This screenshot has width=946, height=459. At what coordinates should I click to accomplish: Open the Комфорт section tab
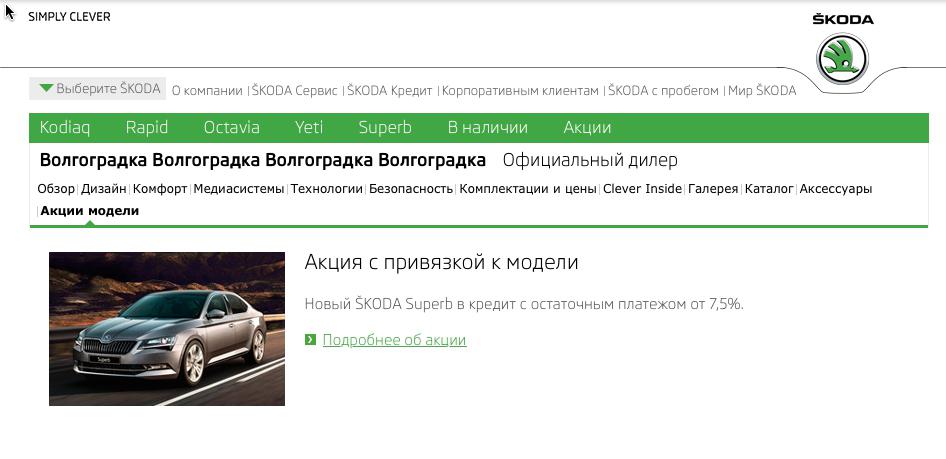click(160, 189)
